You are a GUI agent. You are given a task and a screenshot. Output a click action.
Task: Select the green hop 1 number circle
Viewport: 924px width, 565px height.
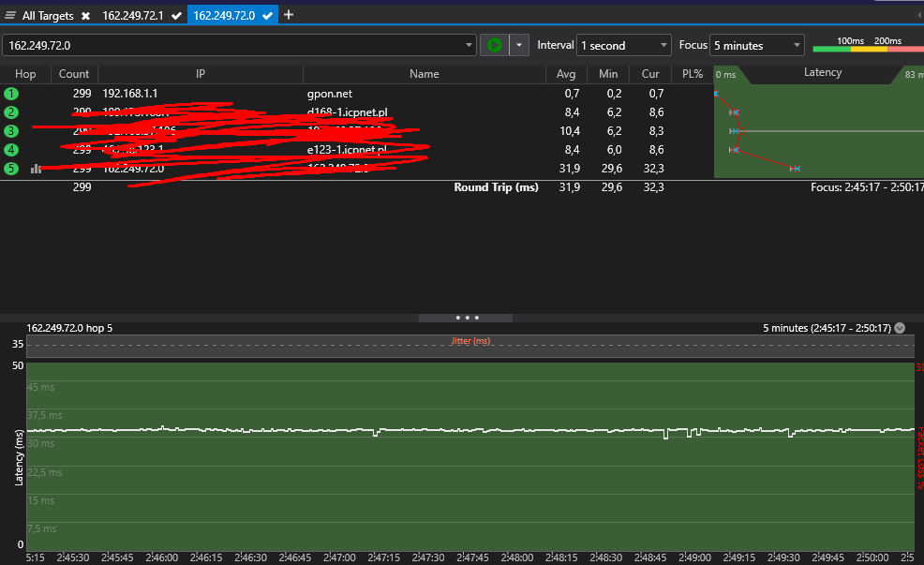[11, 94]
